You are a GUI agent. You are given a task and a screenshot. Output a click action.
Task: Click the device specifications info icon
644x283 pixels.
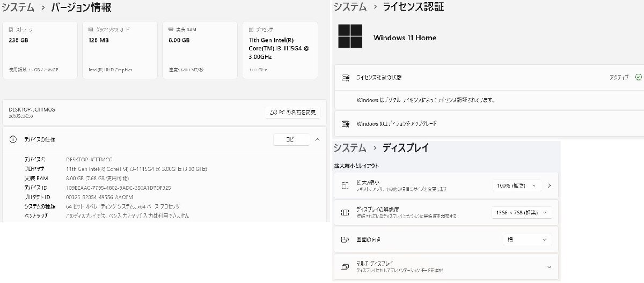(x=13, y=139)
